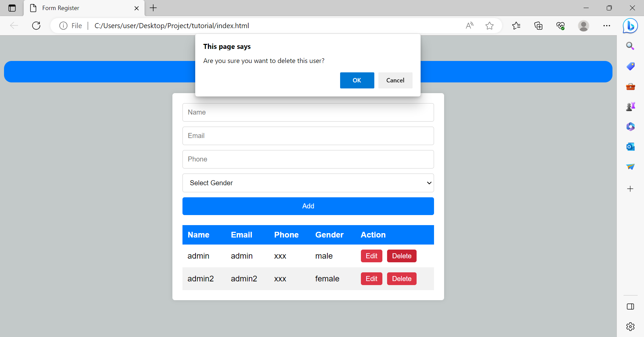Screen dimensions: 644x337
Task: Open browser Settings and more menu
Action: [x=607, y=25]
